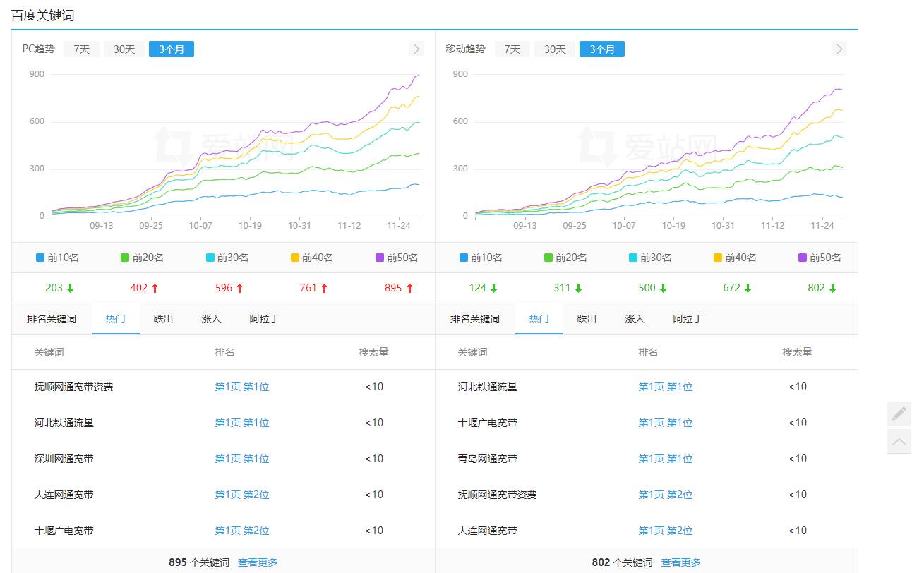Open mobile 排名关键词 tab

click(475, 319)
